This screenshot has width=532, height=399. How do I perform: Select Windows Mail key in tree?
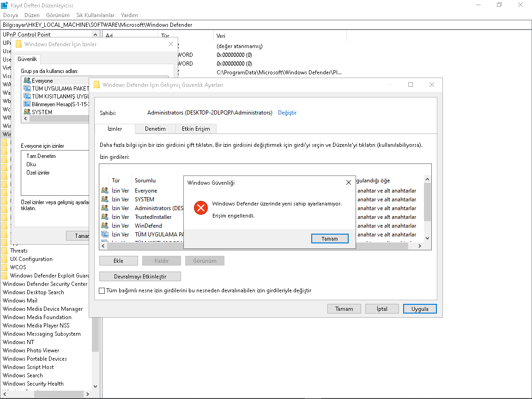(x=20, y=301)
